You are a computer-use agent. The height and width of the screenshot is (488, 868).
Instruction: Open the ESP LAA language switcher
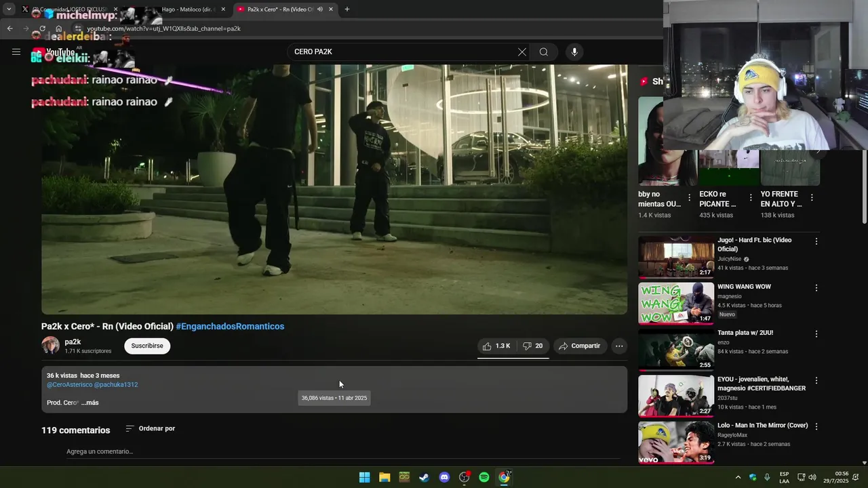point(784,477)
